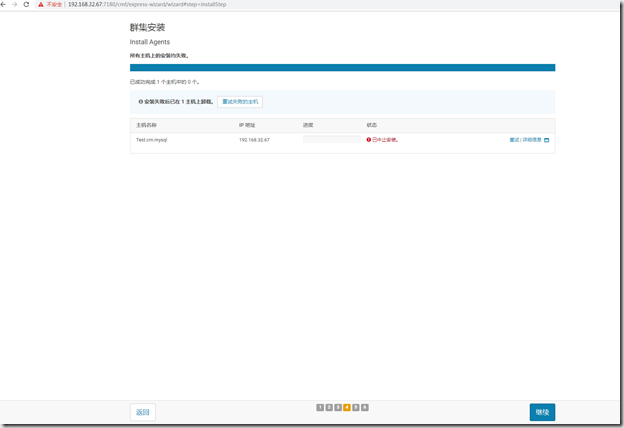
Task: Open the not-secure warning icon
Action: 41,4
